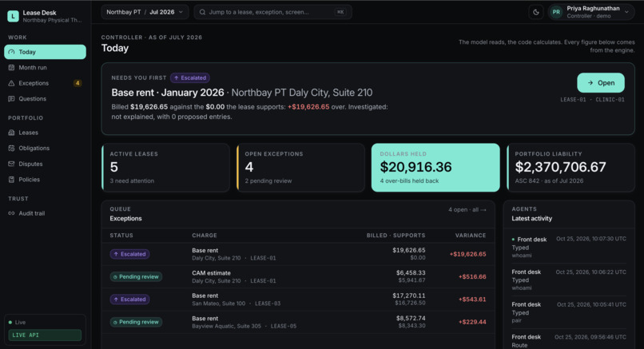Click the green Live status dot
The width and height of the screenshot is (644, 349).
point(10,323)
